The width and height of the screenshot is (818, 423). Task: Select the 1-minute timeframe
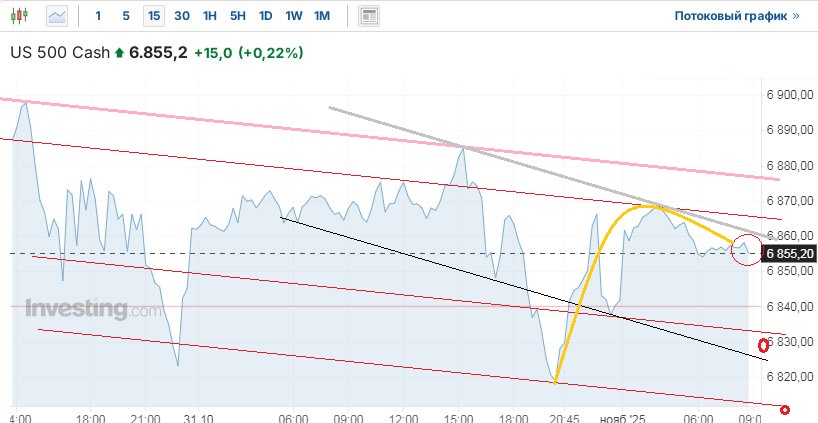tap(97, 16)
